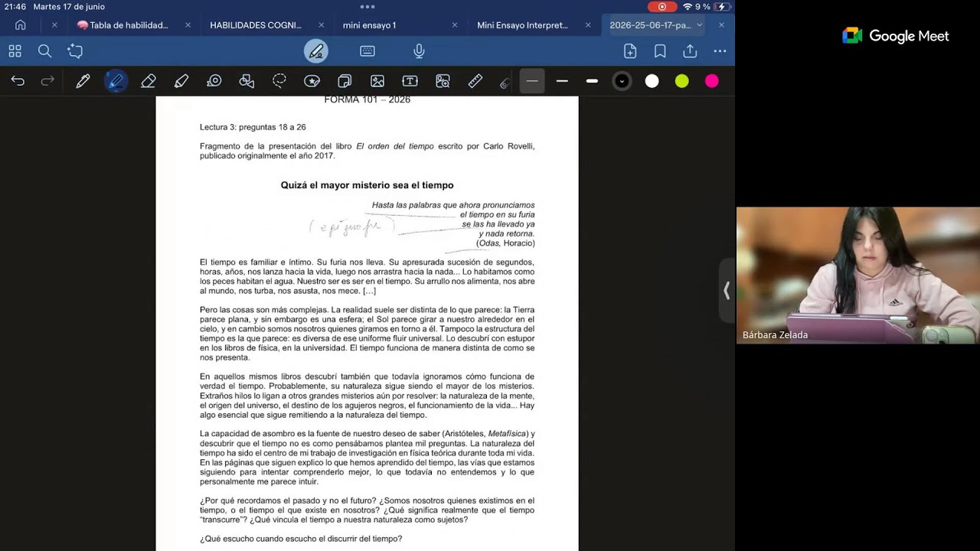Select the active 2026-25-06-17-pa tab
The height and width of the screenshot is (551, 980).
650,25
